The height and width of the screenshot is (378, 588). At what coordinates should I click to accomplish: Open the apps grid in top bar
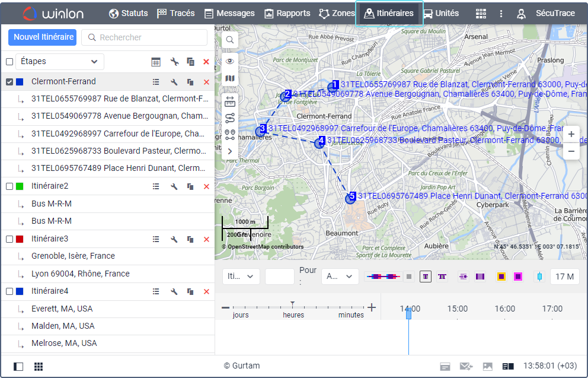pyautogui.click(x=481, y=14)
